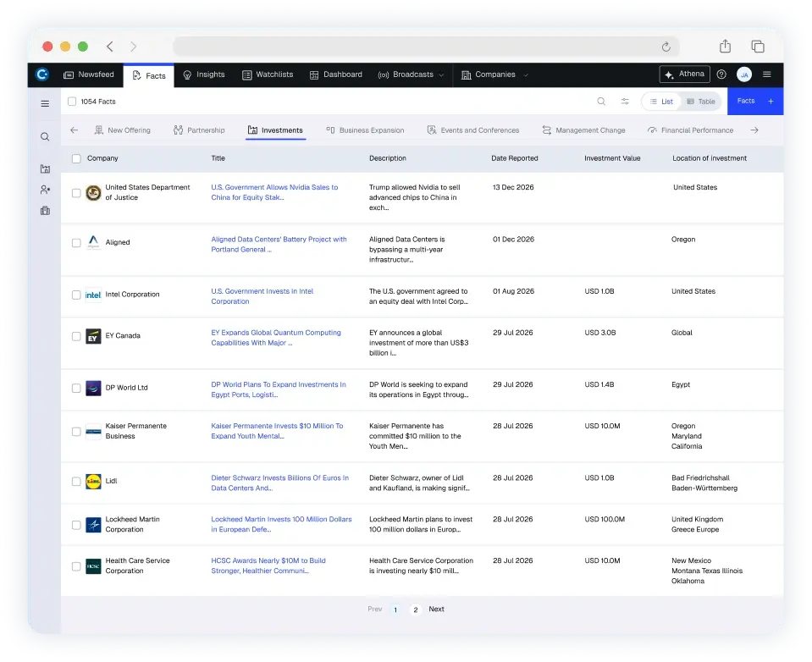Switch to Table view
812x662 pixels.
(x=701, y=102)
